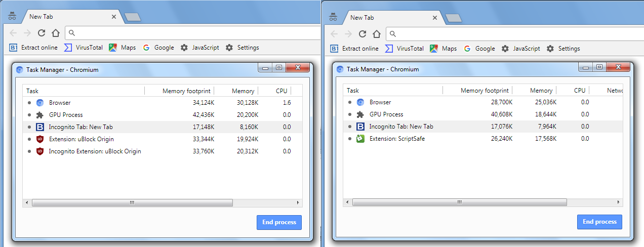This screenshot has height=247, width=644.
Task: Click the incognito icon in the left window
Action: pos(12,16)
